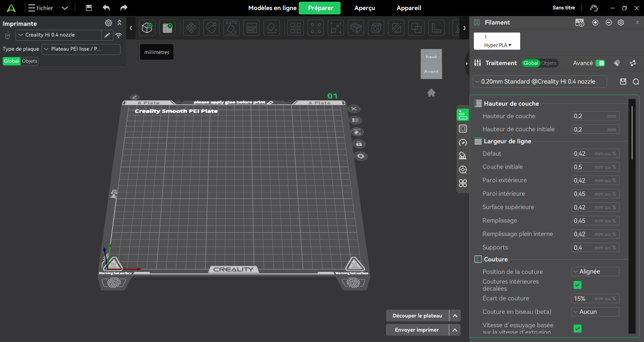This screenshot has width=644, height=342.
Task: Add a new plate with grid icon
Action: (167, 28)
